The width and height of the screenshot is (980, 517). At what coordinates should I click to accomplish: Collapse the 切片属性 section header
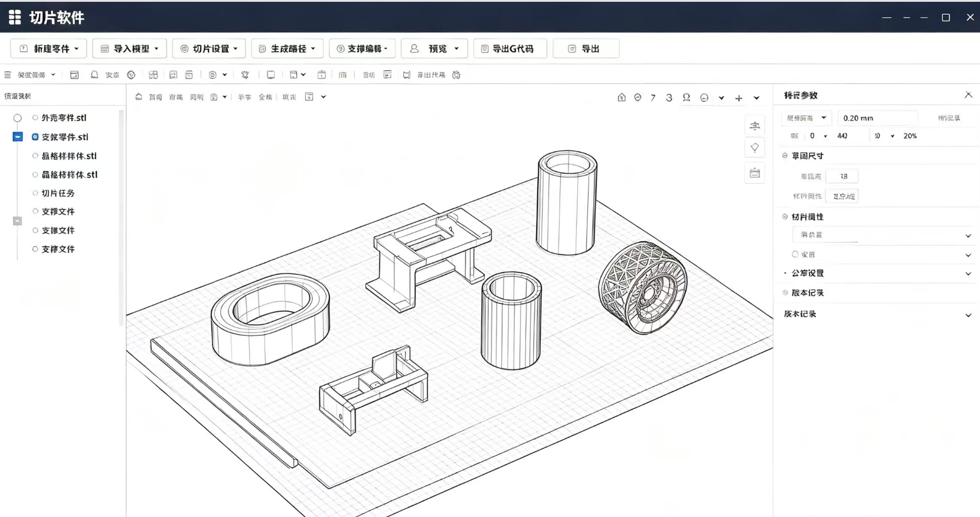click(x=807, y=217)
